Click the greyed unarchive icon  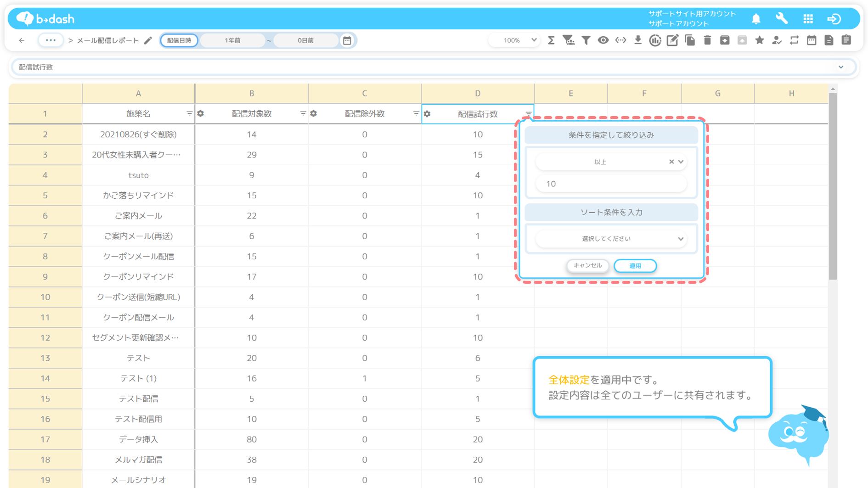click(742, 40)
